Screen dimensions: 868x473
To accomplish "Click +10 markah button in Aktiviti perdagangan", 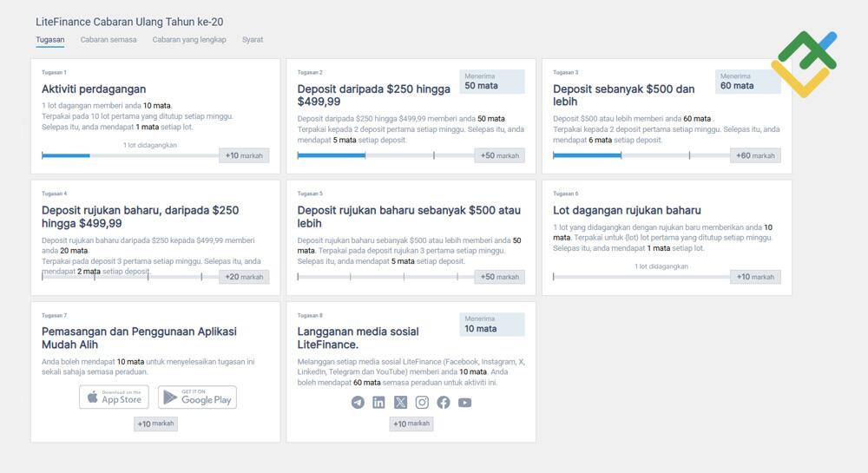I will click(244, 155).
